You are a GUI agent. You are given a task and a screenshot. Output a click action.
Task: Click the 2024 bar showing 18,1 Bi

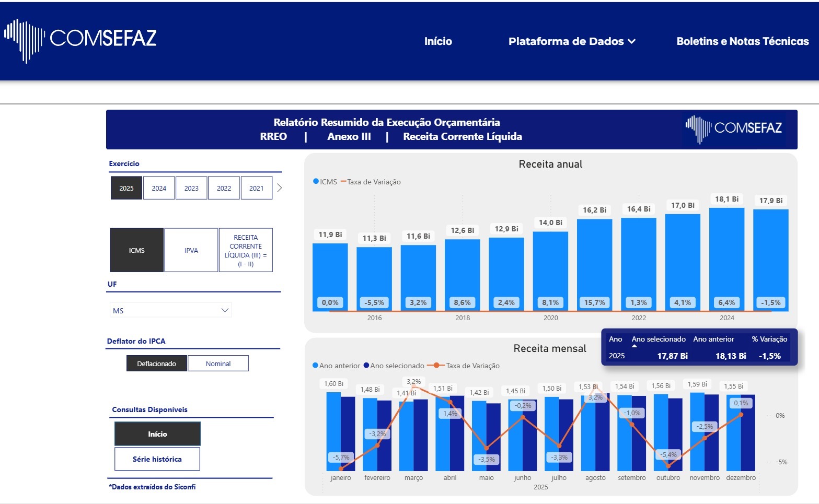tap(726, 256)
